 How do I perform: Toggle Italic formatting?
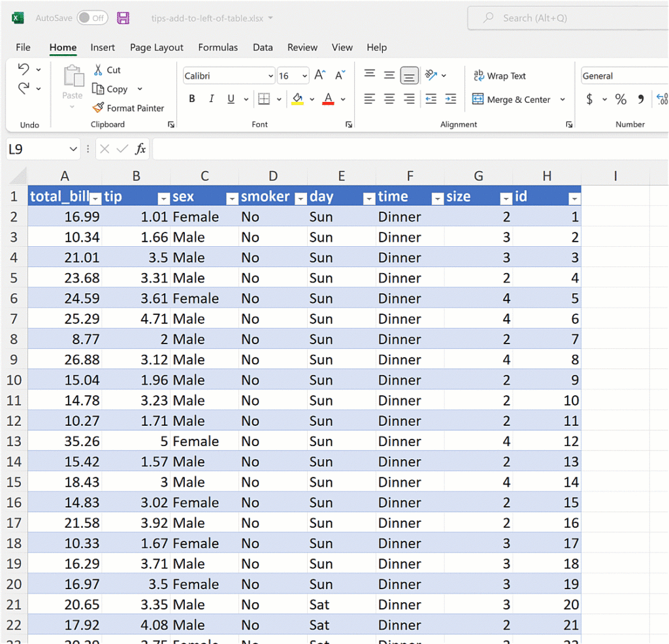tap(211, 99)
